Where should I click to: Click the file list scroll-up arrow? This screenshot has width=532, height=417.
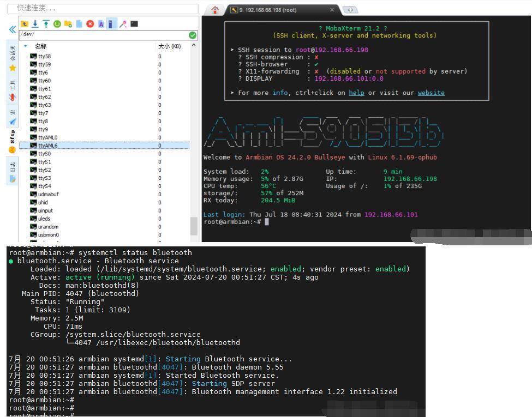pyautogui.click(x=194, y=45)
